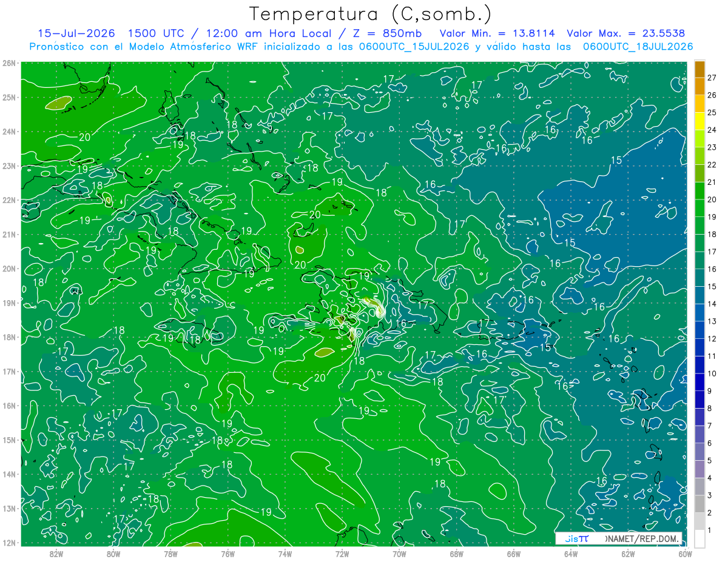Viewport: 728px width, 562px height.
Task: Click the "24N" latitude axis label
Action: 9,132
